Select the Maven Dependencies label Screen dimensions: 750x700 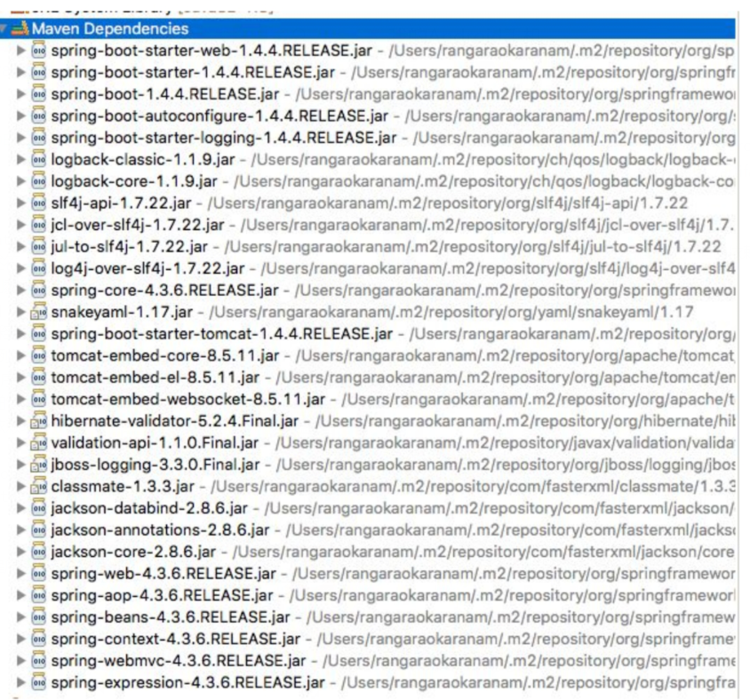110,28
